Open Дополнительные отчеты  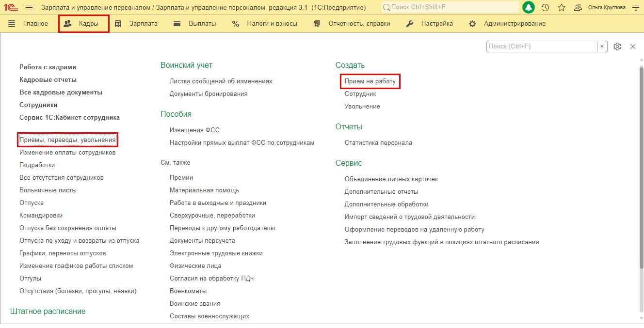(x=381, y=192)
